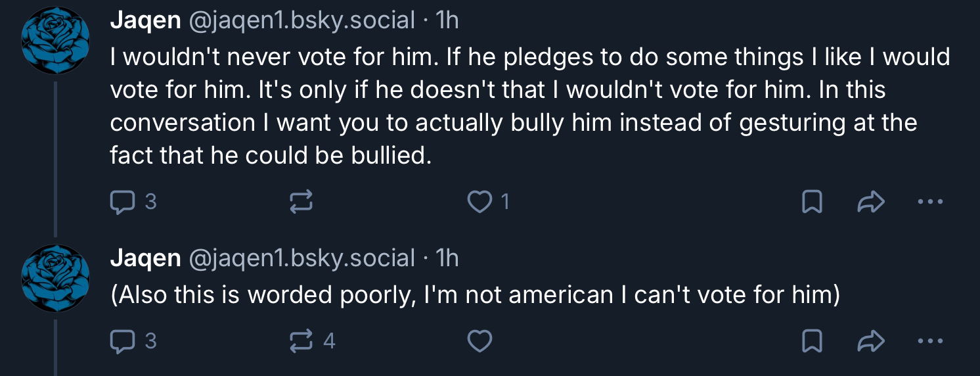This screenshot has width=980, height=376.
Task: Open the second post's 1h timestamp
Action: coord(447,258)
